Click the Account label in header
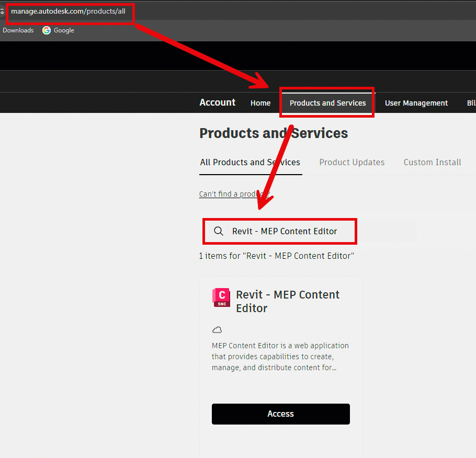 217,102
